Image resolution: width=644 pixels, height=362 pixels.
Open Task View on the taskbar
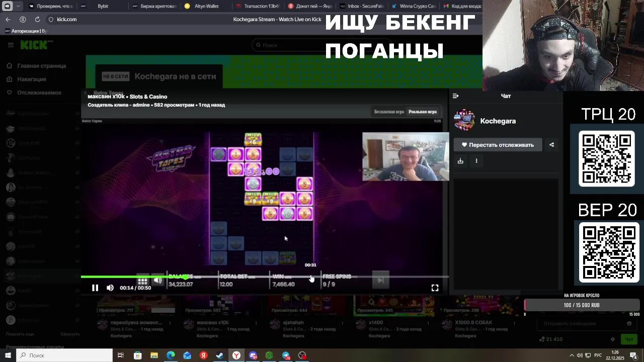pos(121,355)
